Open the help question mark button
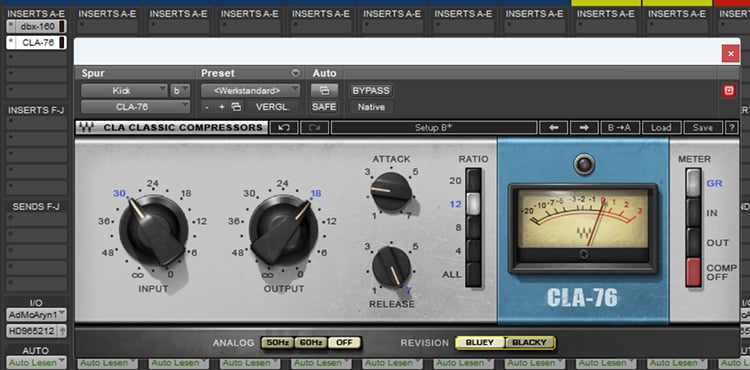750x370 pixels. pos(731,128)
